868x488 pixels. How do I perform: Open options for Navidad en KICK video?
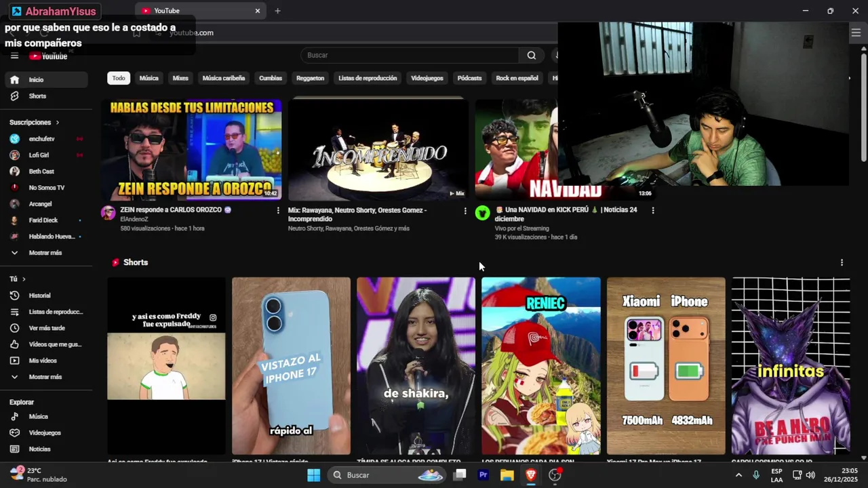tap(653, 211)
